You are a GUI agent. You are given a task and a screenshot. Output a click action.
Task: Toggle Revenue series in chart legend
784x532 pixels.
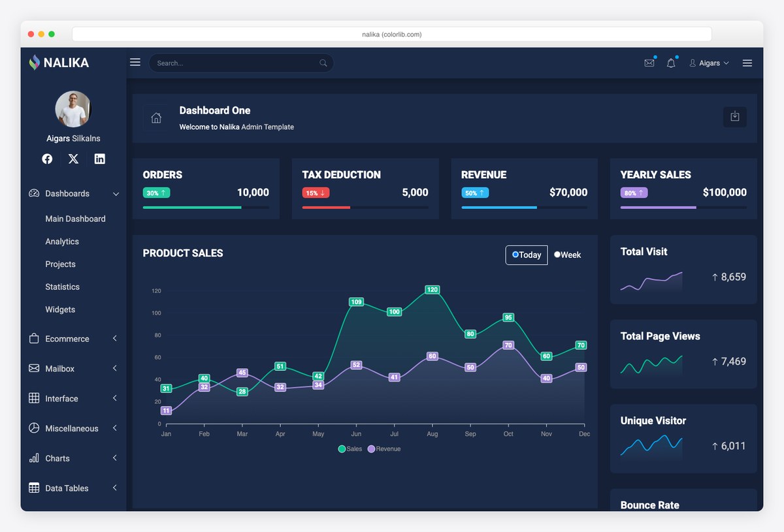[x=384, y=449]
